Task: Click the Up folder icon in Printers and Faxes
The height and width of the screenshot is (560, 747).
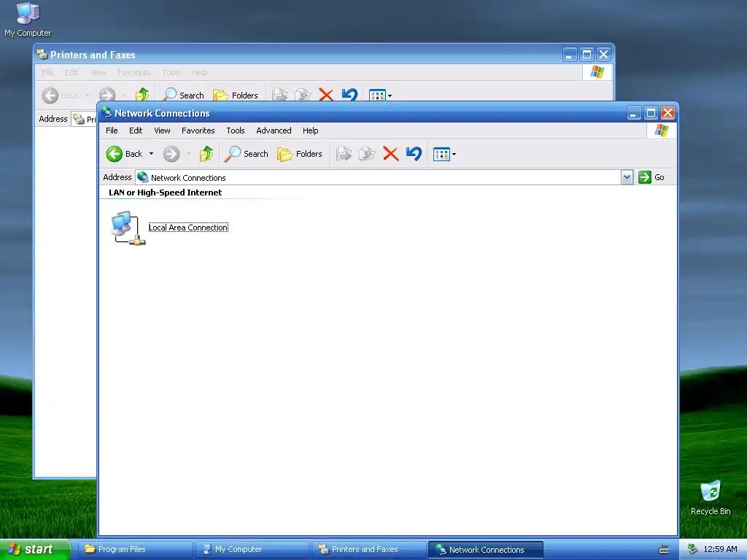Action: (x=142, y=95)
